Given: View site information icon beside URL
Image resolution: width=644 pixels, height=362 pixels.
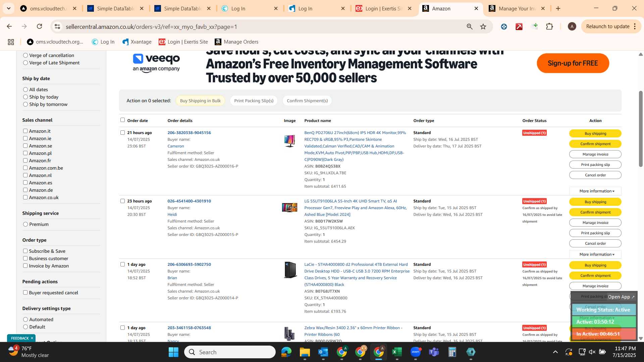Looking at the screenshot, I should point(57,26).
